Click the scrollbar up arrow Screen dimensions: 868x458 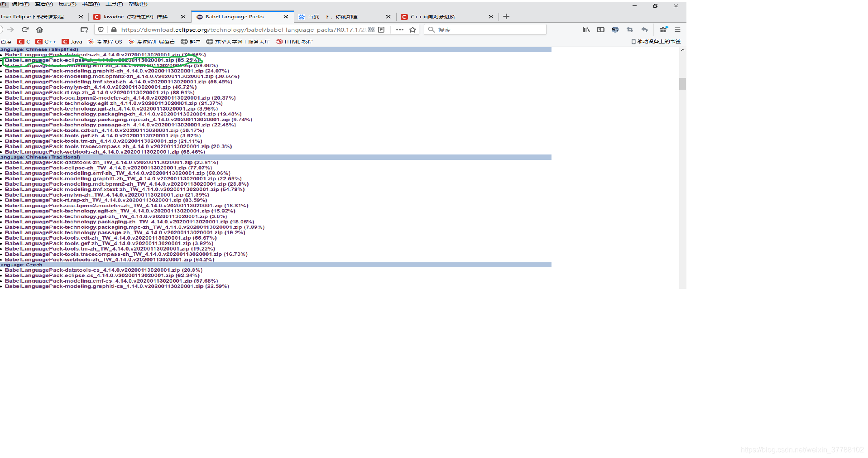[682, 50]
